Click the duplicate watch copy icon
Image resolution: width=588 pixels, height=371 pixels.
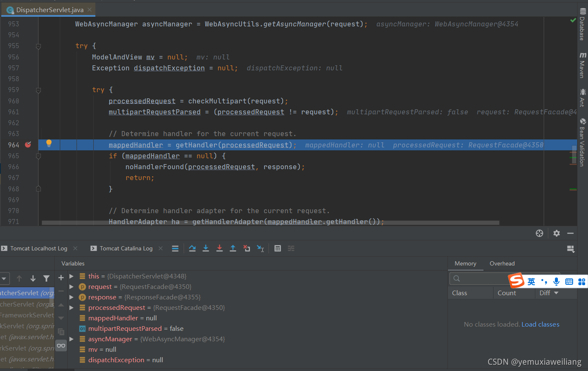(61, 332)
